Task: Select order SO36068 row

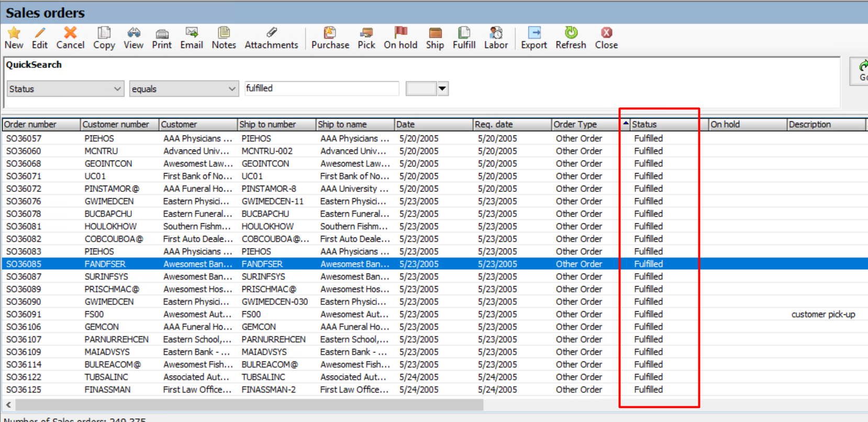Action: click(x=434, y=164)
